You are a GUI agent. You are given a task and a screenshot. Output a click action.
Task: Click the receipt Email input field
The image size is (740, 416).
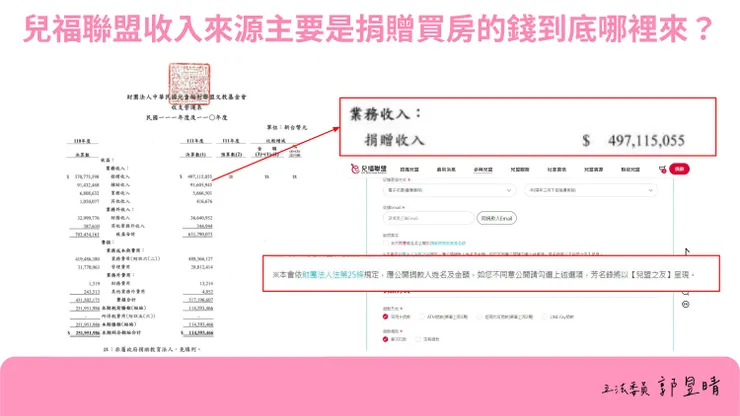click(428, 218)
